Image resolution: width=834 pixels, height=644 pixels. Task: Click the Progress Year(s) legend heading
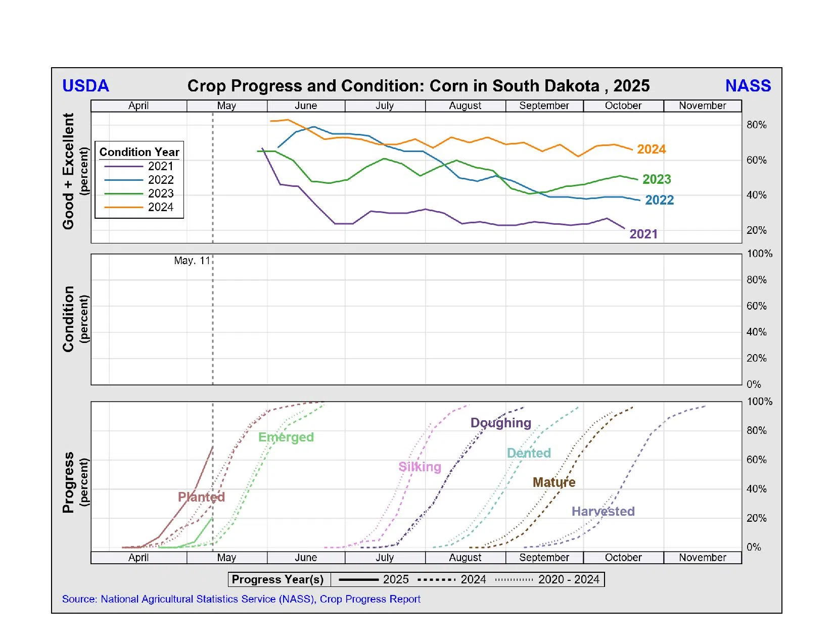point(277,580)
